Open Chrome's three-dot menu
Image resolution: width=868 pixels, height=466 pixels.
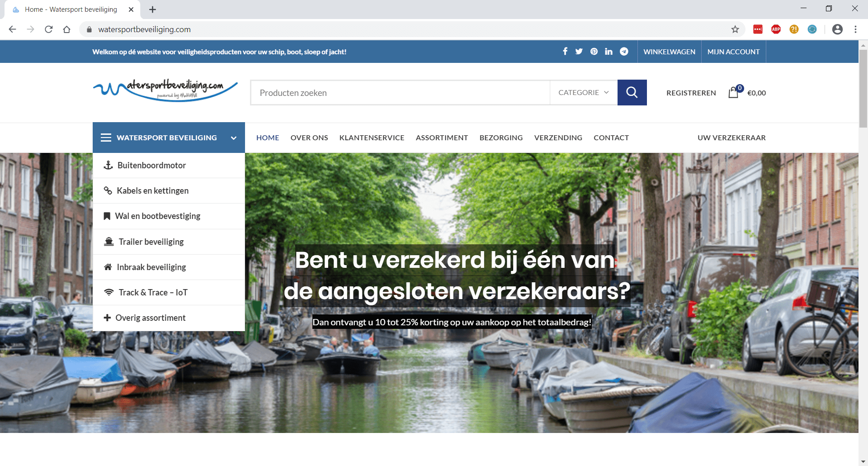point(855,29)
